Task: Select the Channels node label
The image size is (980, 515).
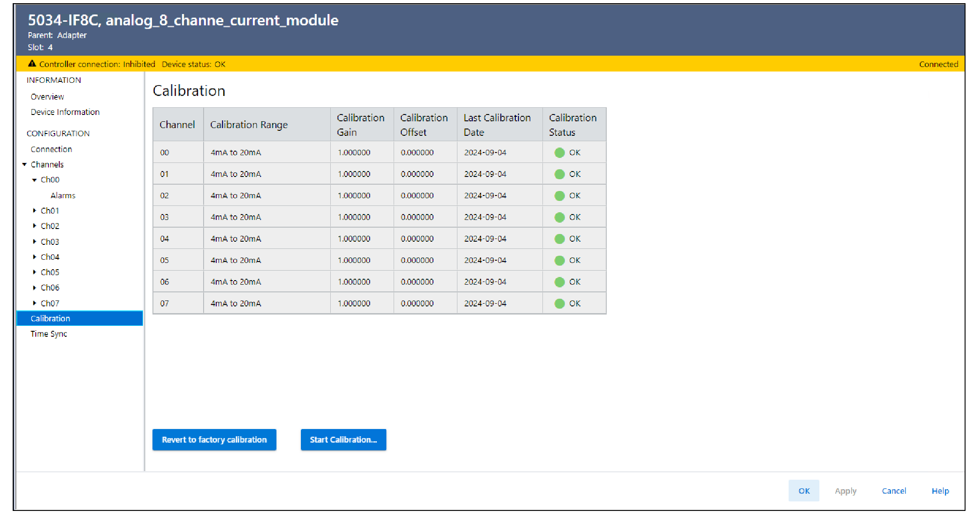Action: [47, 164]
